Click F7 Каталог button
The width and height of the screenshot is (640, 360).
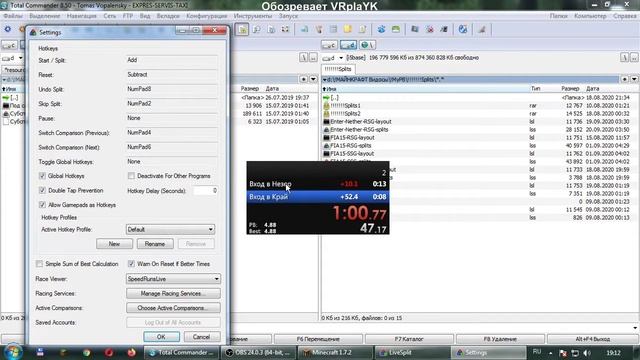[x=409, y=339]
